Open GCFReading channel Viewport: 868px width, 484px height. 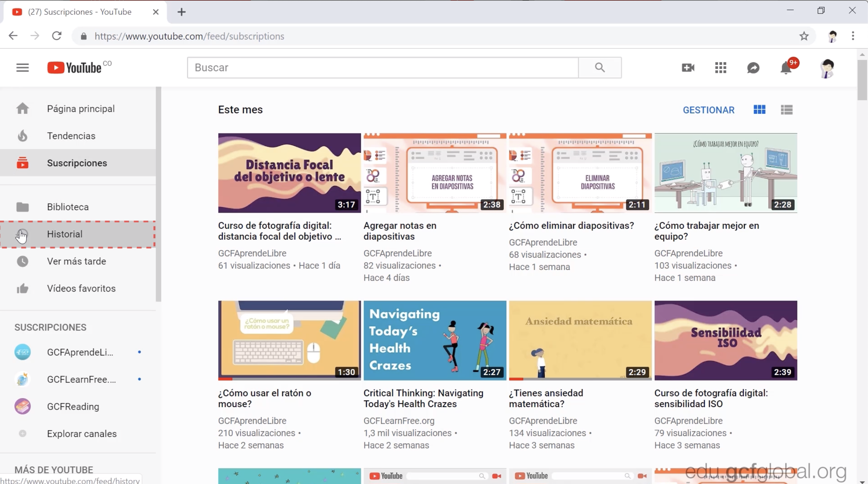pos(78,407)
